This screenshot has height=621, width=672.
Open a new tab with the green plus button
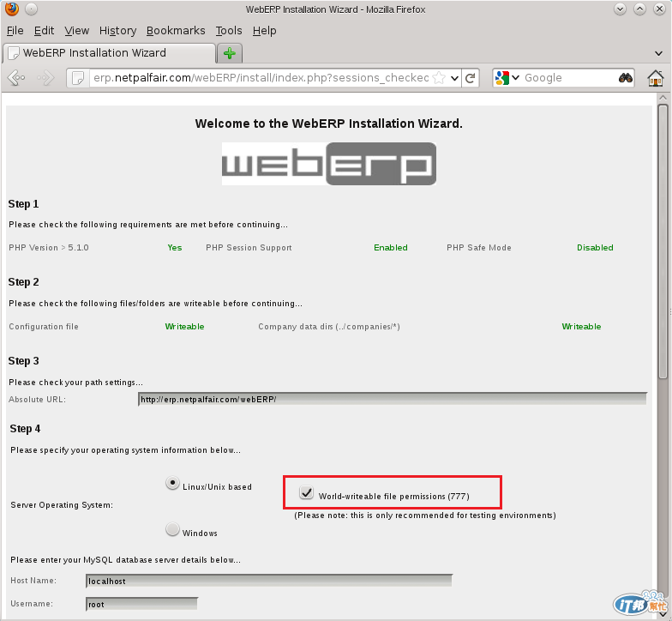(230, 53)
